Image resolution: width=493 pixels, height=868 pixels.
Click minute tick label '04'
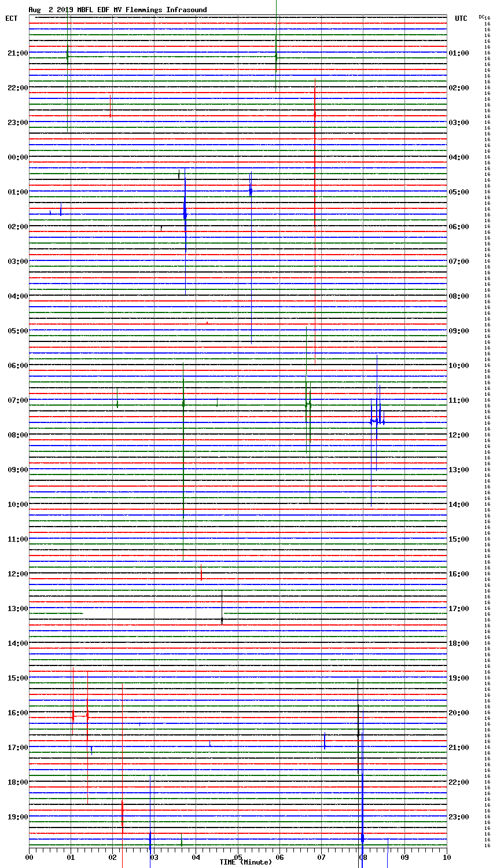pyautogui.click(x=196, y=858)
